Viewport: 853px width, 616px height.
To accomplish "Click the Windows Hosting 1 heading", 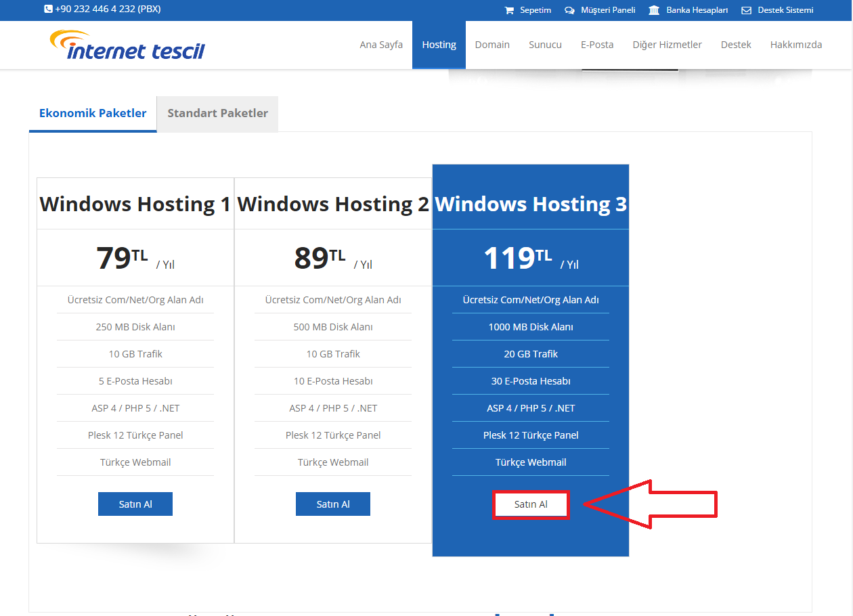I will click(135, 204).
